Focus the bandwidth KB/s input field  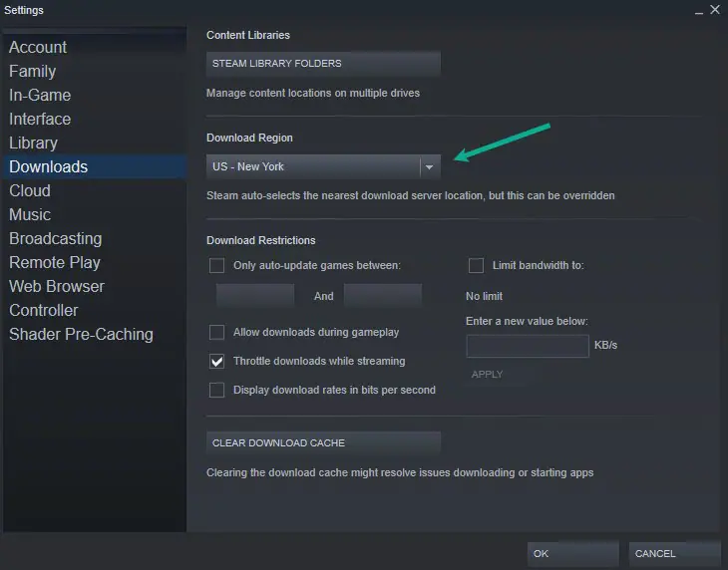tap(528, 346)
